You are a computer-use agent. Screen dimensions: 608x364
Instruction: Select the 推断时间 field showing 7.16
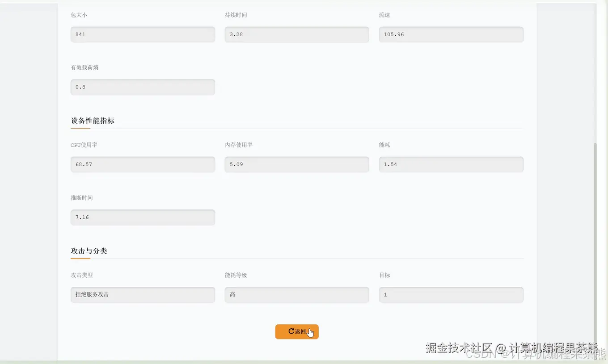click(143, 218)
